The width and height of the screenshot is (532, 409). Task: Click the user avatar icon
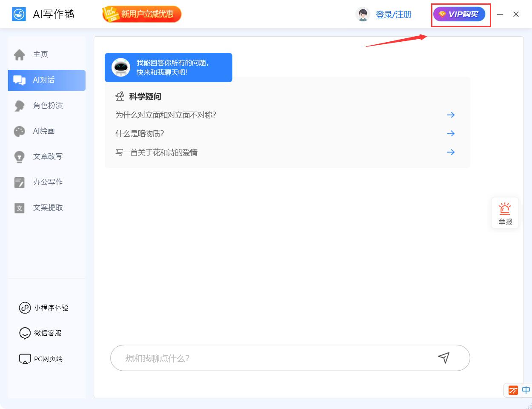tap(363, 14)
